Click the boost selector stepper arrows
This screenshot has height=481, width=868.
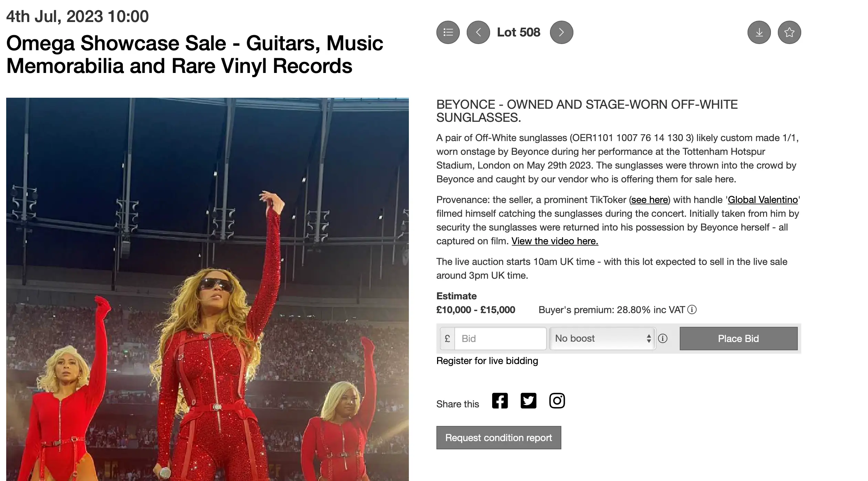coord(648,338)
